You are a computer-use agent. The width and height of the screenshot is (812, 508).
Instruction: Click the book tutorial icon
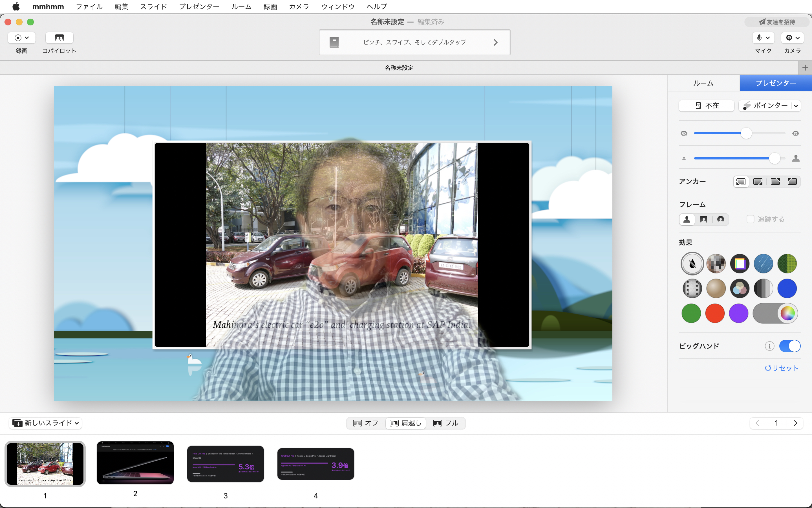(334, 42)
